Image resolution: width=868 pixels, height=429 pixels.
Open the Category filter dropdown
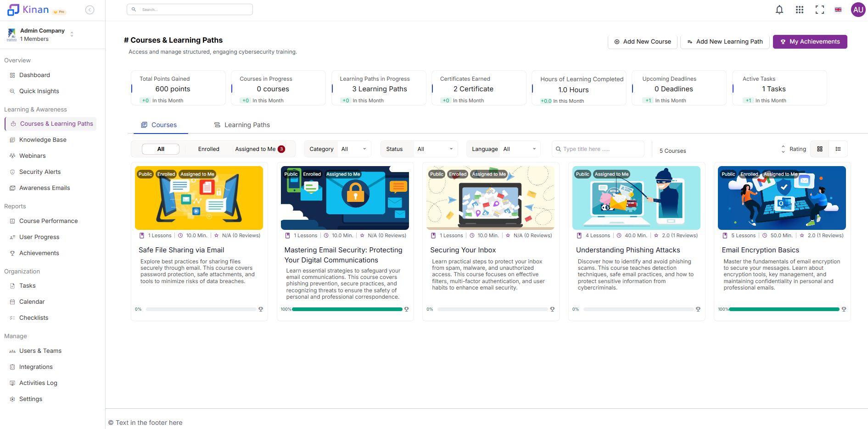[353, 149]
